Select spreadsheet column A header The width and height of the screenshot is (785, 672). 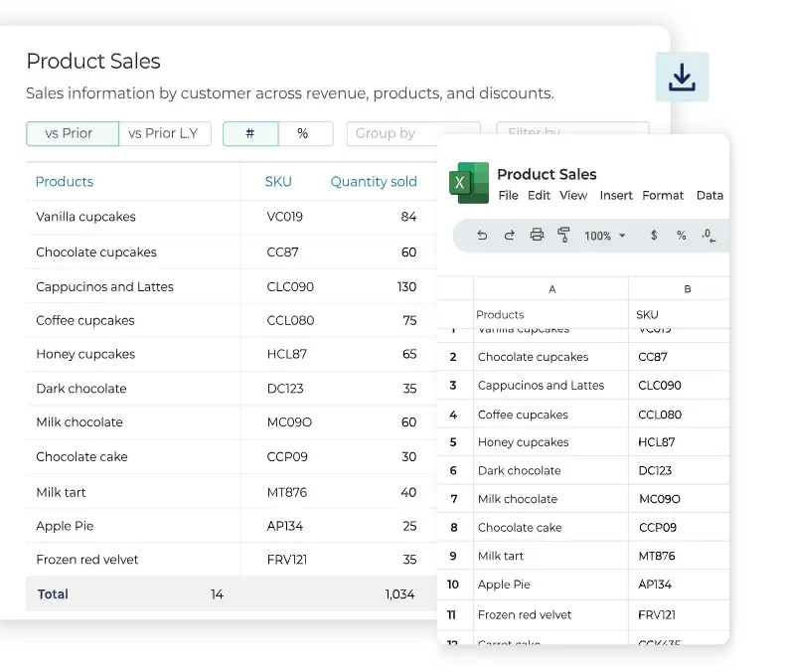[551, 289]
